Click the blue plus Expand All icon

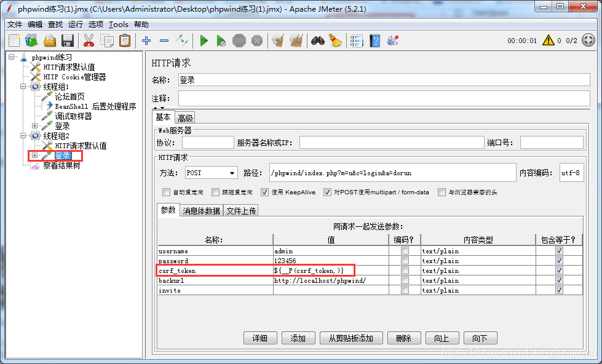point(146,41)
